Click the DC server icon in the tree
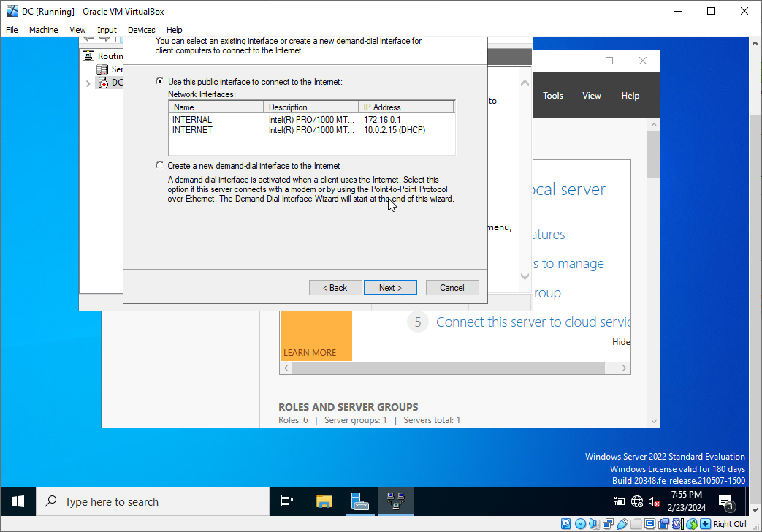The image size is (762, 532). point(102,83)
